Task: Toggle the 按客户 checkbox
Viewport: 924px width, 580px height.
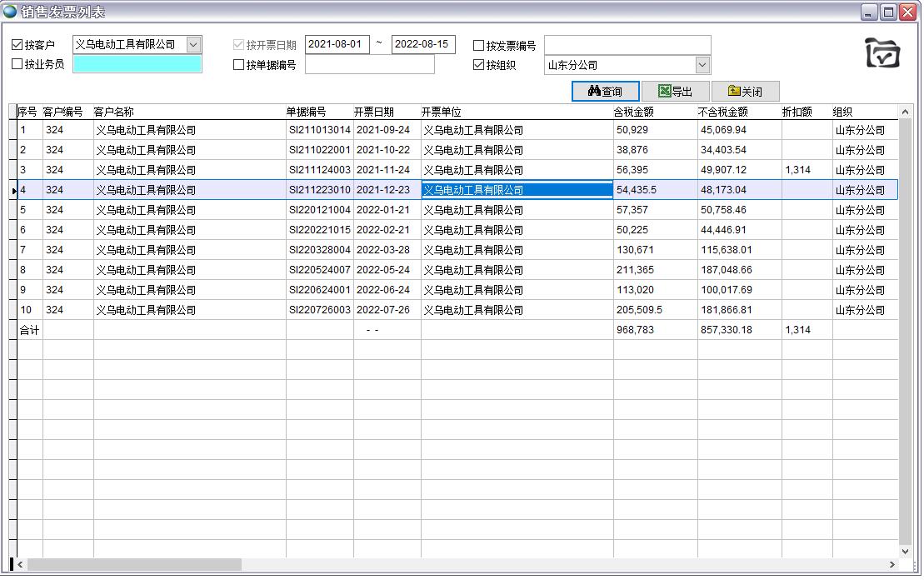Action: tap(17, 45)
